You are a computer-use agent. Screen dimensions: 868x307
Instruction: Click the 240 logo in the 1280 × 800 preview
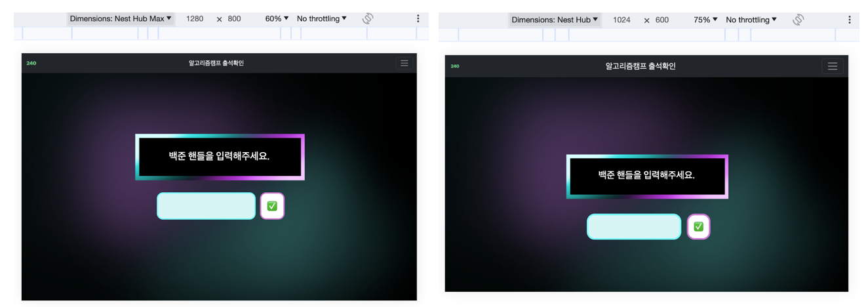coord(31,63)
